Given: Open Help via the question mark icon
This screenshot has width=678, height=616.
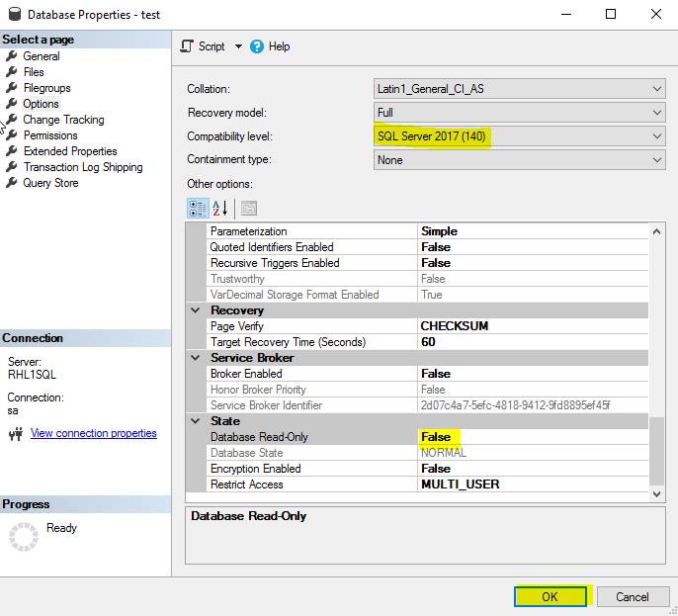Looking at the screenshot, I should pyautogui.click(x=258, y=46).
